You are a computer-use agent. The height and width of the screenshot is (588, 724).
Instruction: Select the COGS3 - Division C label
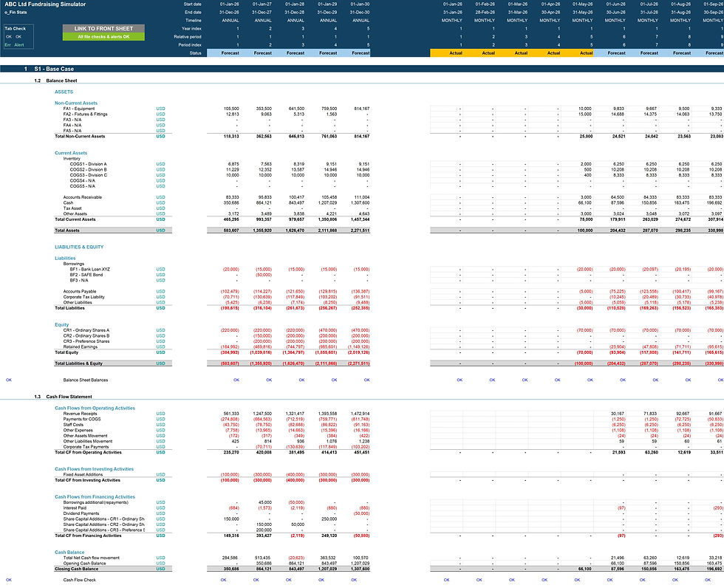coord(88,175)
